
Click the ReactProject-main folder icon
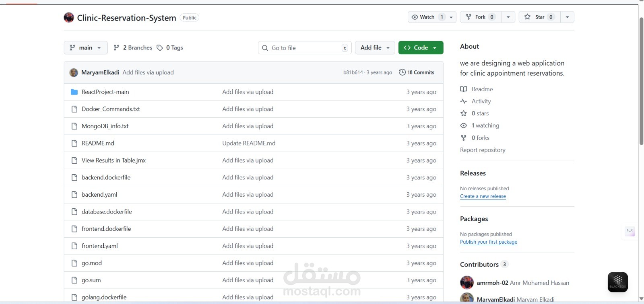pos(74,92)
